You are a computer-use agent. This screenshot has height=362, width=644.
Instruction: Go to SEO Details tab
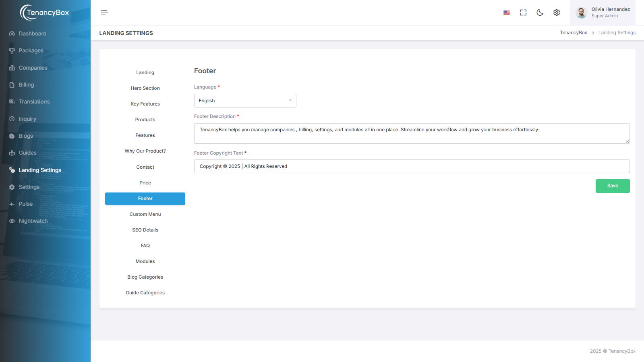coord(145,230)
